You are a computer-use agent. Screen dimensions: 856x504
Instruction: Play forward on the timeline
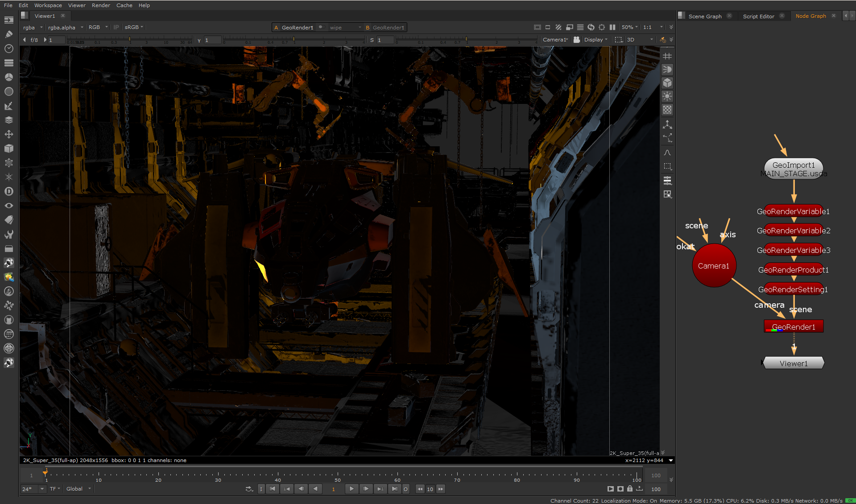[x=351, y=489]
